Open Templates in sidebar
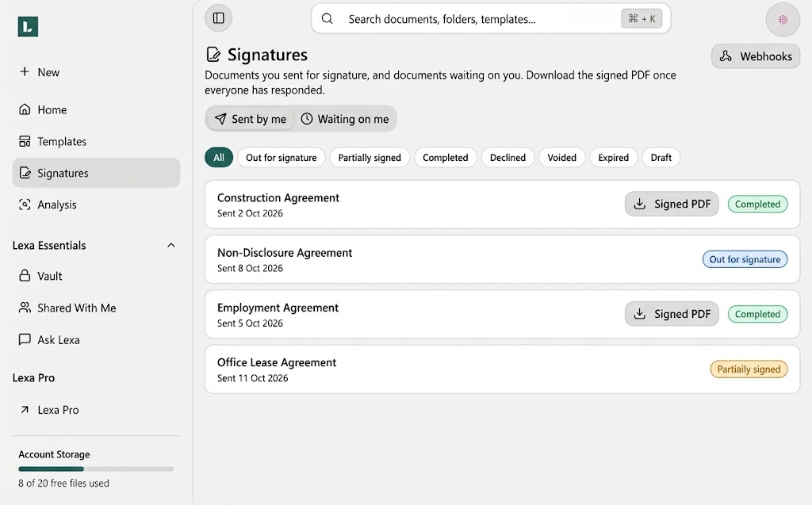Screen dimensions: 812x505 point(96,141)
